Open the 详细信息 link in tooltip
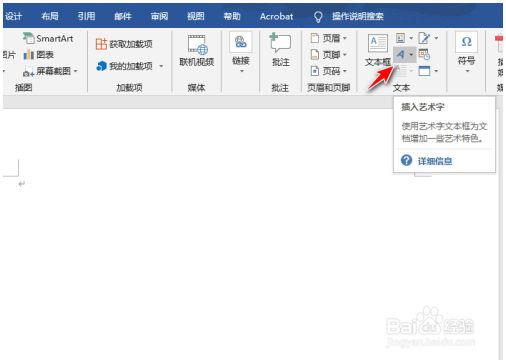506x363 pixels. [435, 161]
